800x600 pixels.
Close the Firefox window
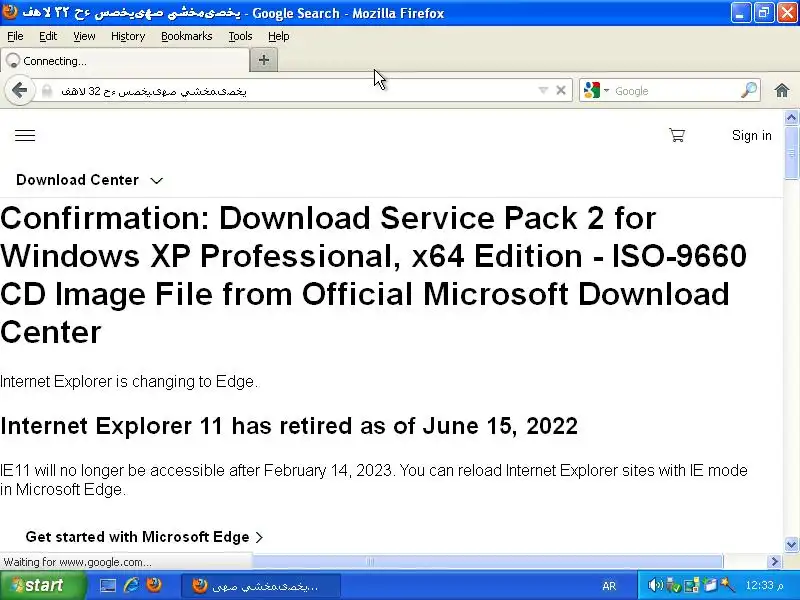coord(787,13)
